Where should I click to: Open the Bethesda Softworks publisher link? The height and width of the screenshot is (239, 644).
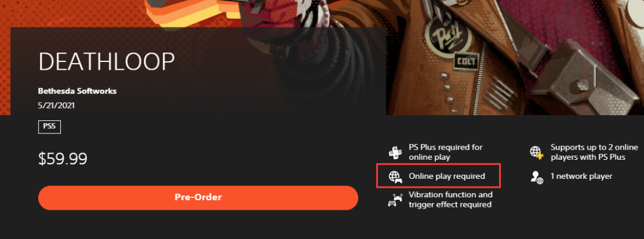point(77,91)
